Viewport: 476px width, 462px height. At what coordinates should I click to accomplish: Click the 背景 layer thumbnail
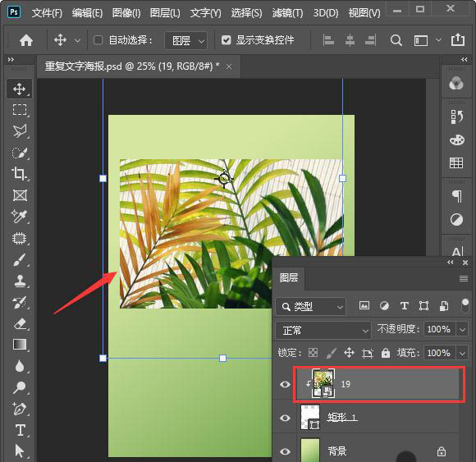[310, 451]
